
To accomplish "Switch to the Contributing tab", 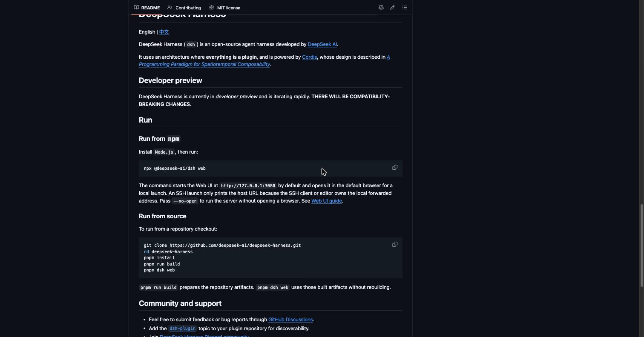I will (184, 8).
